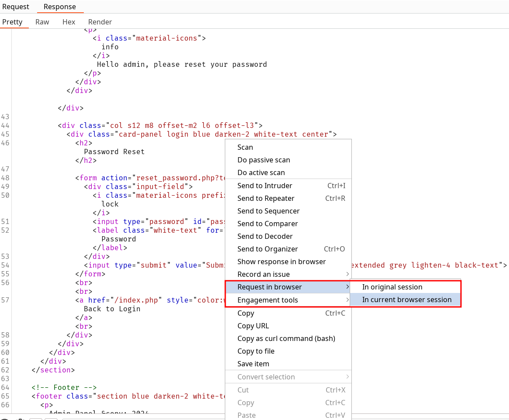Screen dimensions: 509x420
Task: Click Copy as curl command (bash)
Action: (x=286, y=339)
